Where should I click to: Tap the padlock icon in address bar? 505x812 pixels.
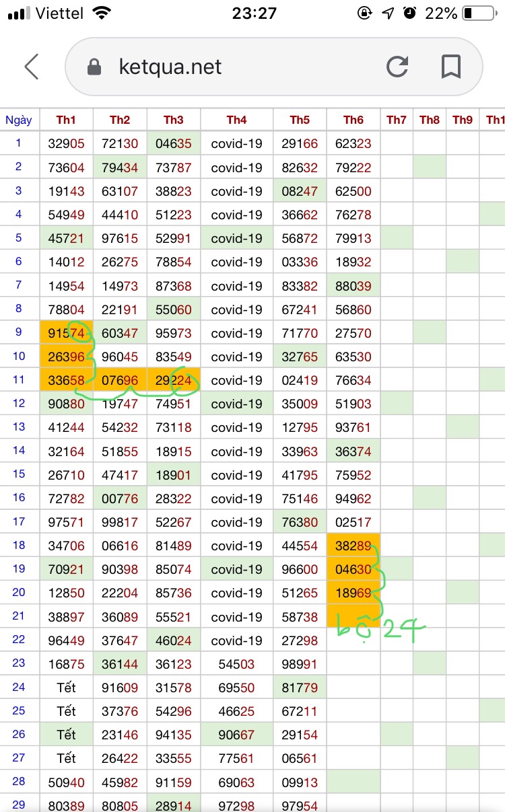(95, 67)
